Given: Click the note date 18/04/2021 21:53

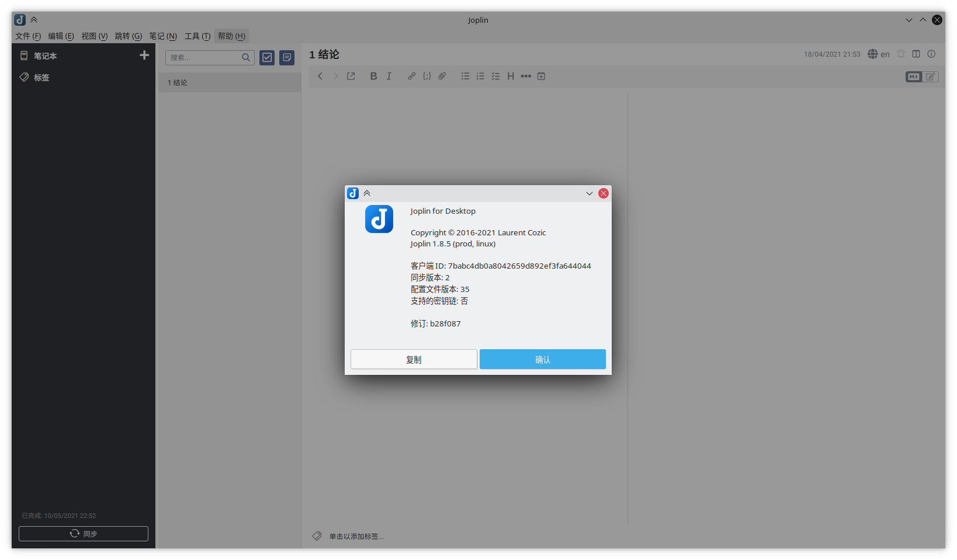Looking at the screenshot, I should click(832, 54).
